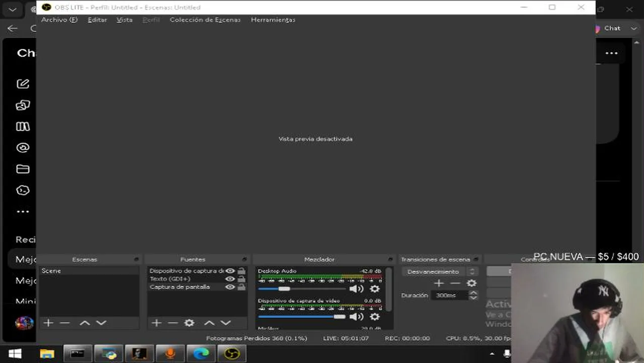
Task: Click the Mezclador vertical scrollbar
Action: [389, 289]
